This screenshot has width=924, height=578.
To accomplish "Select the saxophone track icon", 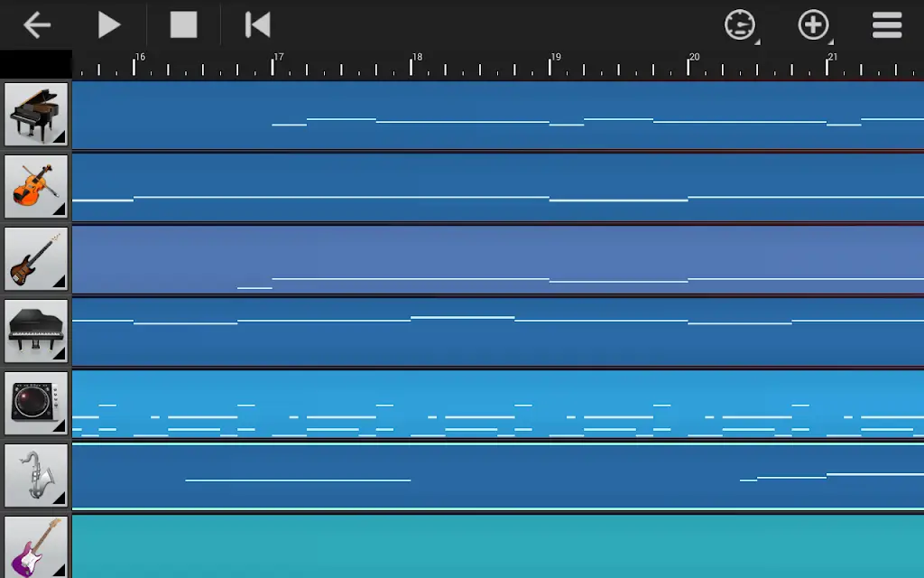I will [36, 475].
